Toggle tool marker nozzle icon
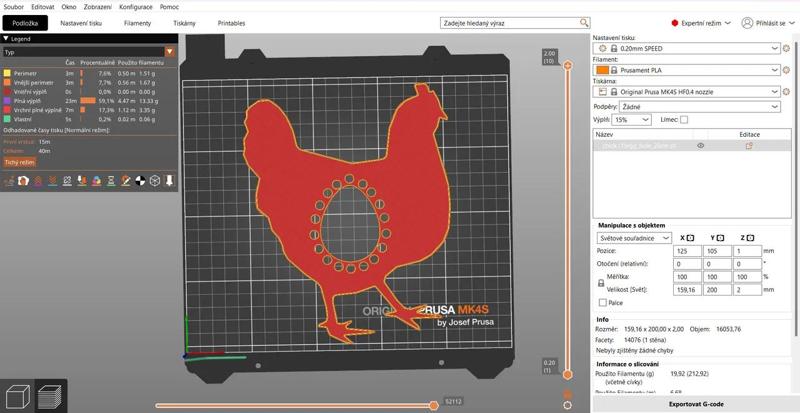The width and height of the screenshot is (800, 413). pyautogui.click(x=169, y=181)
